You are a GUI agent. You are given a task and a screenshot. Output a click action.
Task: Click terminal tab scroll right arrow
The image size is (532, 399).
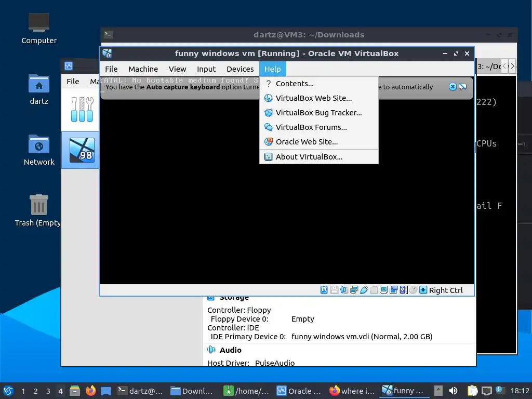[512, 66]
